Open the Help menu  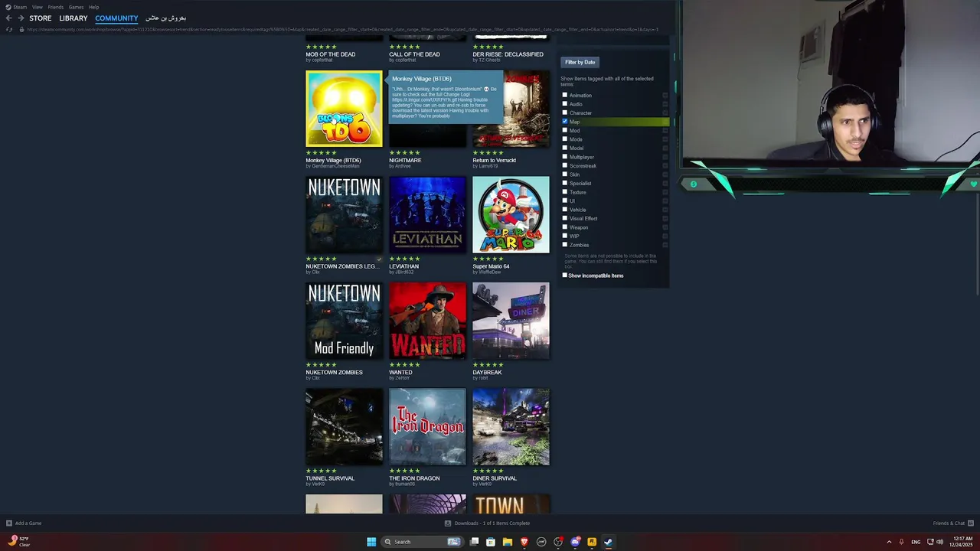(93, 7)
